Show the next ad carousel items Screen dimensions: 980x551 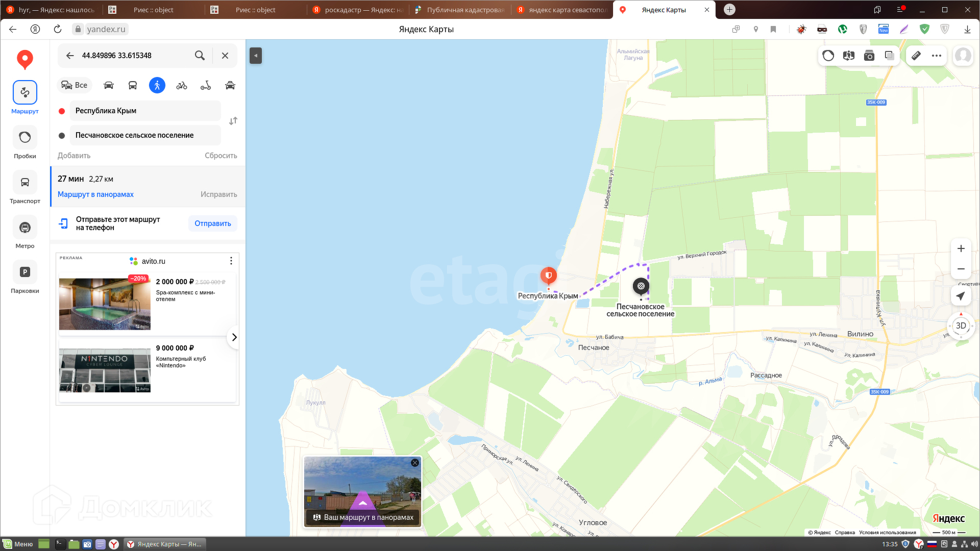(x=234, y=337)
